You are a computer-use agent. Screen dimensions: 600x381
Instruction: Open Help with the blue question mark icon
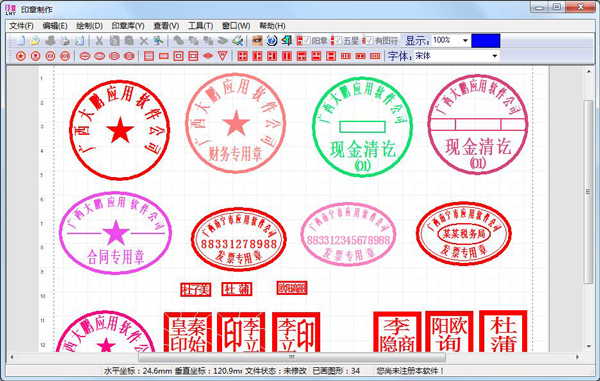point(272,41)
